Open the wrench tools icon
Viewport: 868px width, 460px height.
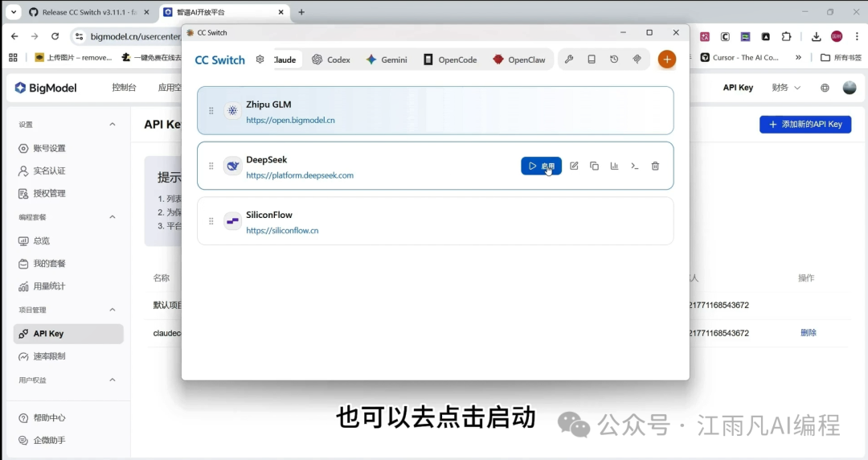[x=568, y=60]
